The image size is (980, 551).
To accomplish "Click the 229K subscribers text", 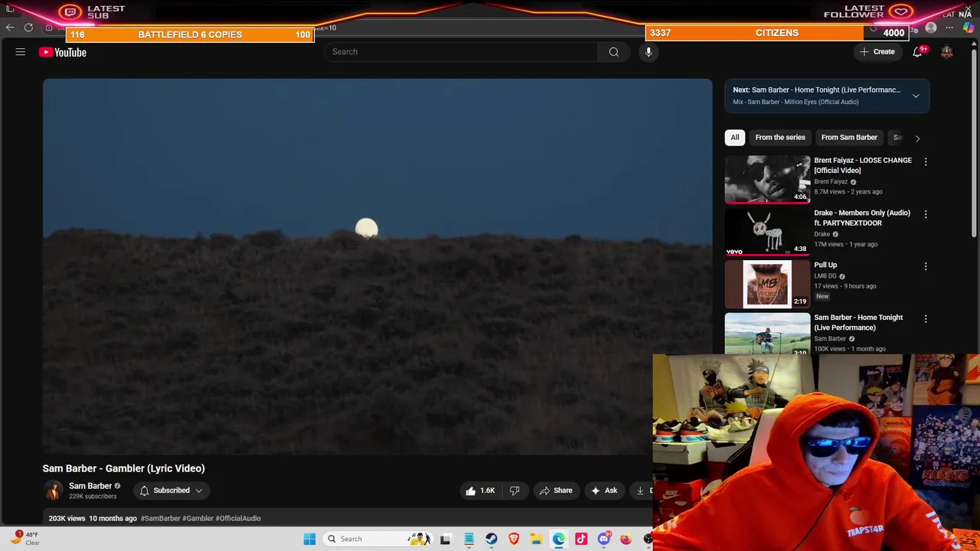I will click(93, 497).
